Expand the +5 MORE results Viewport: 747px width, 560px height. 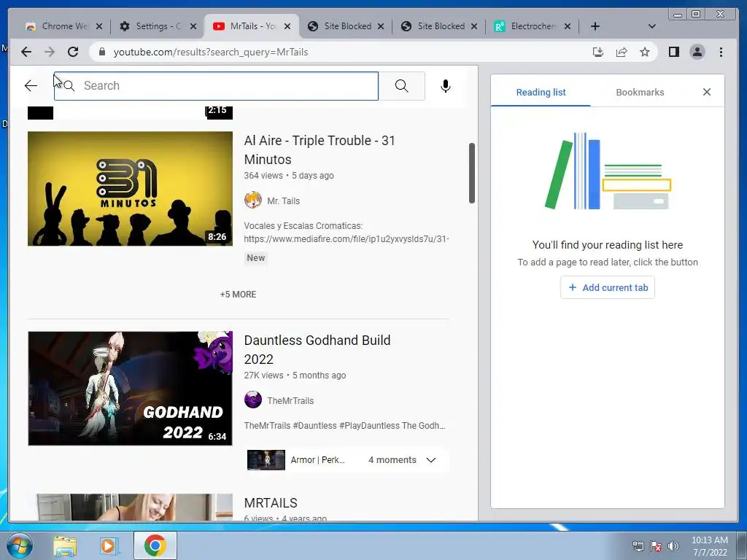pyautogui.click(x=239, y=295)
